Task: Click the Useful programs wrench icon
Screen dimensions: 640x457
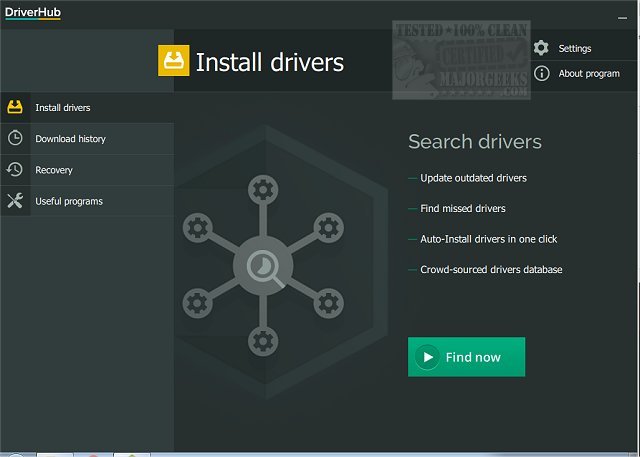Action: coord(15,201)
